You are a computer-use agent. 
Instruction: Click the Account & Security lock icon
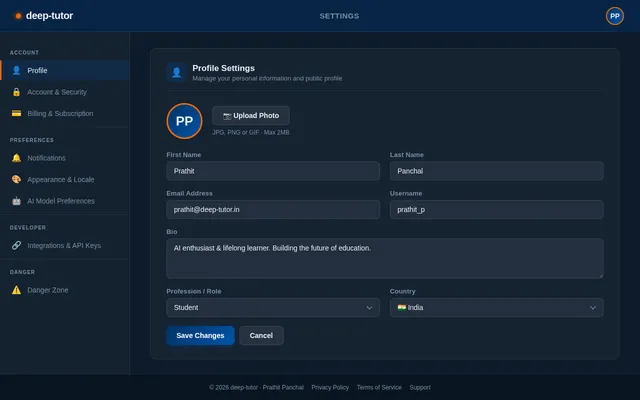coord(16,92)
